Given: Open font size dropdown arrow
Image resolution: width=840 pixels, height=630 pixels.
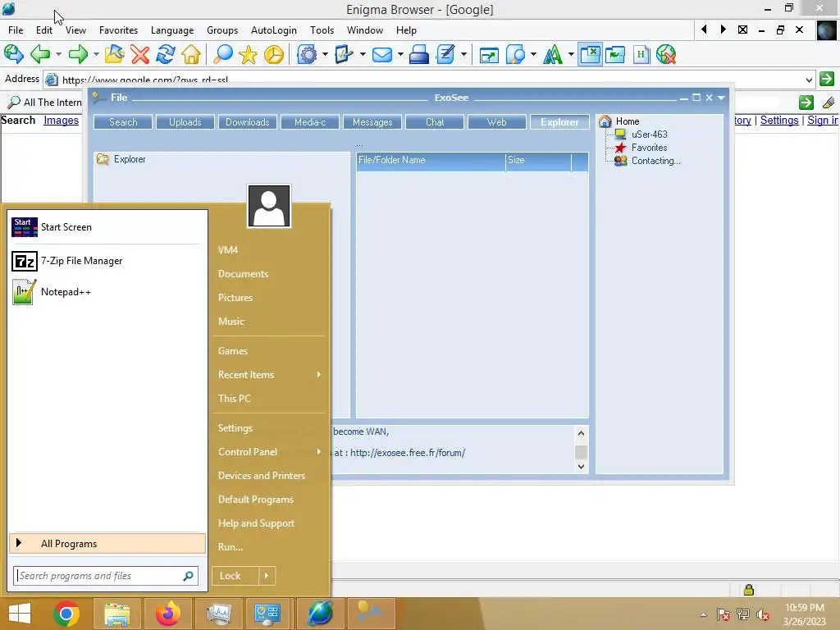Looking at the screenshot, I should pos(571,54).
